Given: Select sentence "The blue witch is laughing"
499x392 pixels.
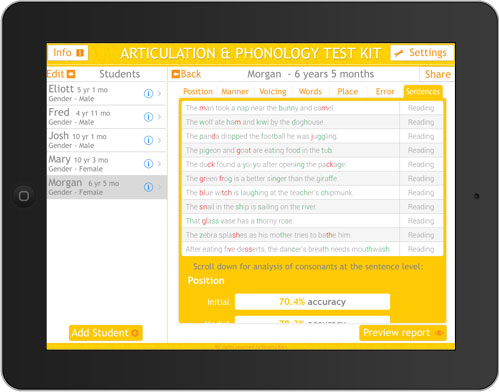Looking at the screenshot, I should click(291, 193).
